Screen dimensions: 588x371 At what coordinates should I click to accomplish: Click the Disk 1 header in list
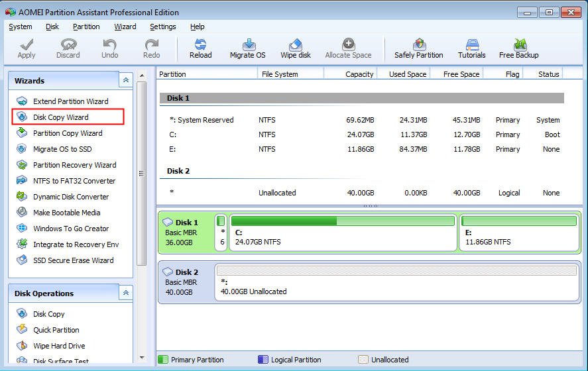click(x=362, y=98)
